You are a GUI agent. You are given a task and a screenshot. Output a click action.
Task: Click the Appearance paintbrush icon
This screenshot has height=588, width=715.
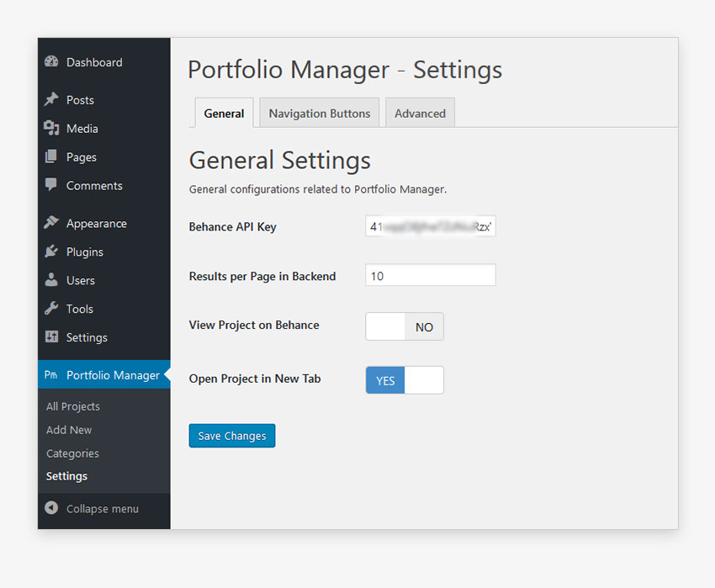click(x=51, y=223)
